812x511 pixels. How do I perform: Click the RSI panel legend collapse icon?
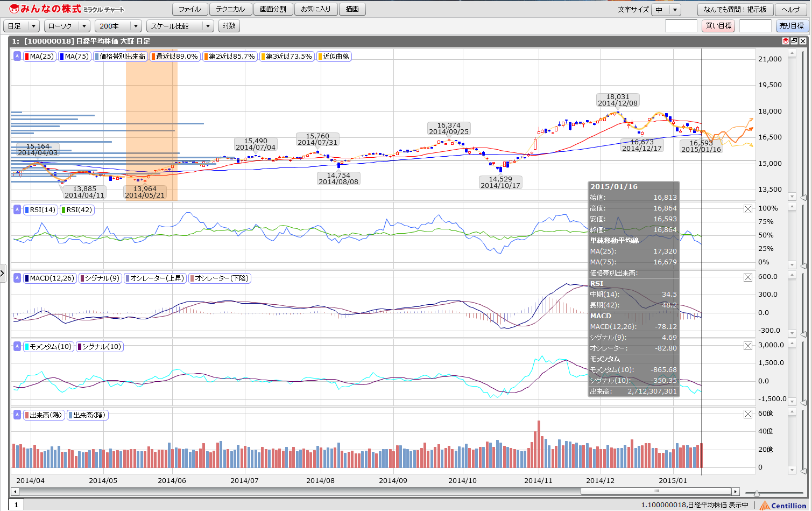point(17,209)
